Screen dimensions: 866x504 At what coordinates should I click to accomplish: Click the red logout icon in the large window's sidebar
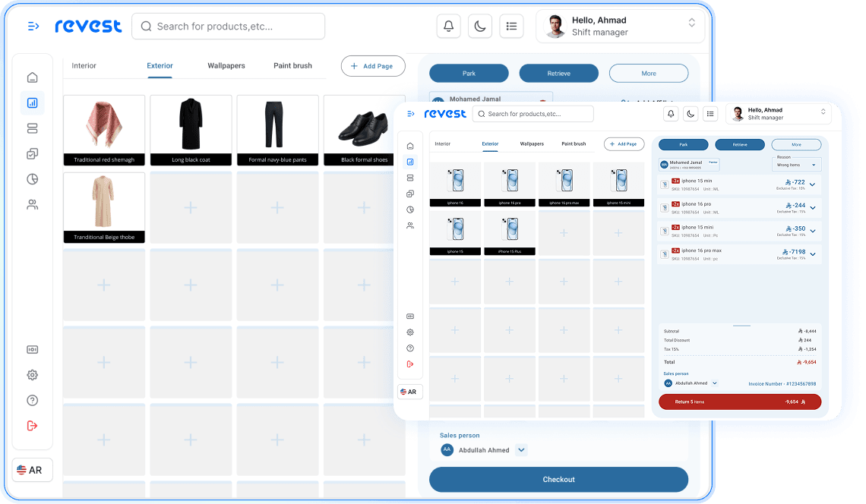[x=32, y=426]
